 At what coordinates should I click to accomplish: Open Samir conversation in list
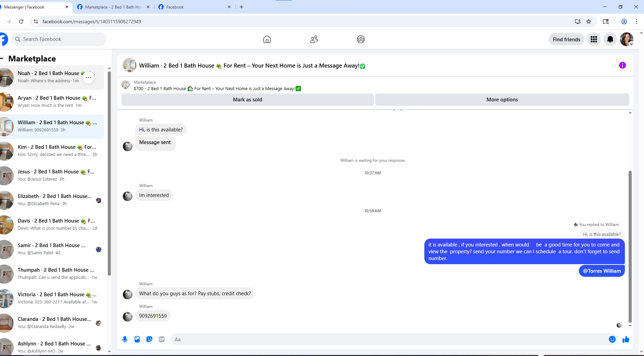[x=52, y=250]
